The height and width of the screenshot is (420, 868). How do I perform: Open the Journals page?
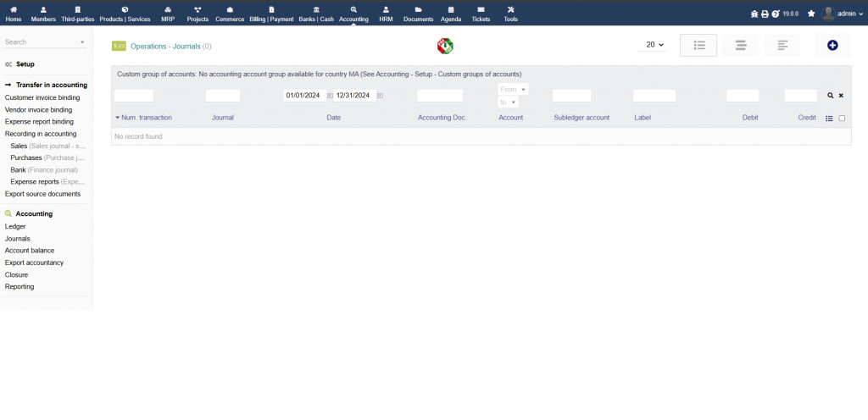click(x=17, y=239)
